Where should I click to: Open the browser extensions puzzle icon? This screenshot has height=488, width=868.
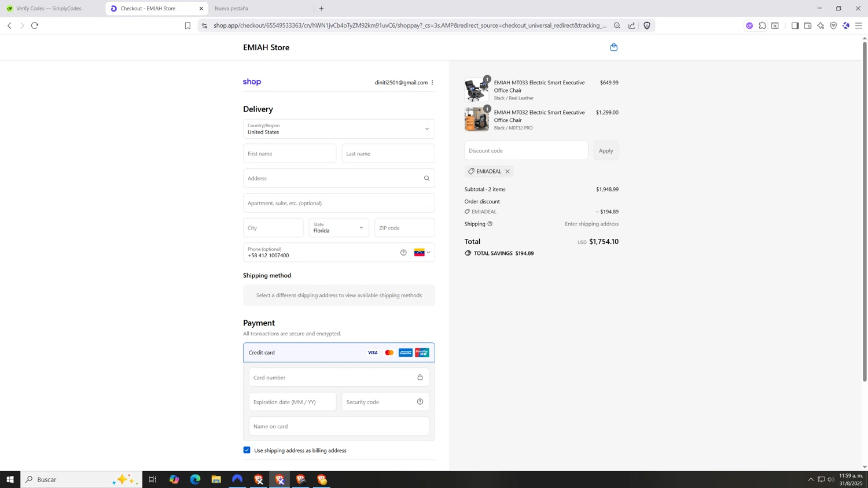click(763, 25)
